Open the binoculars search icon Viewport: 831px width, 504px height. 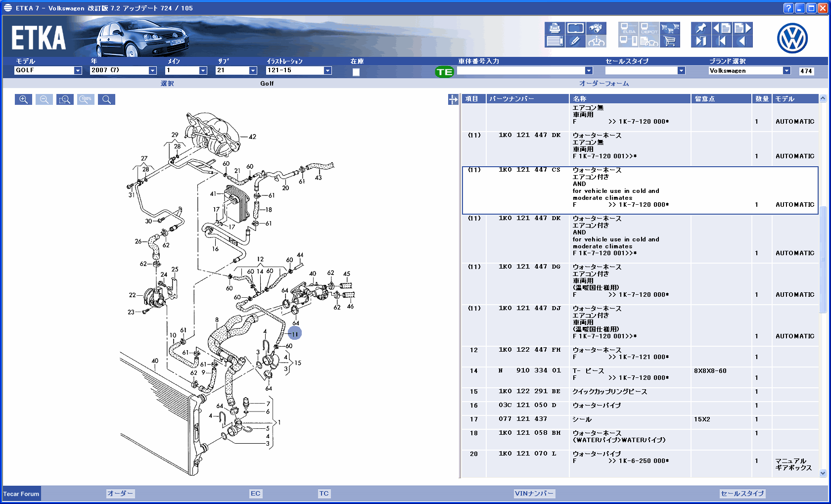[x=597, y=28]
